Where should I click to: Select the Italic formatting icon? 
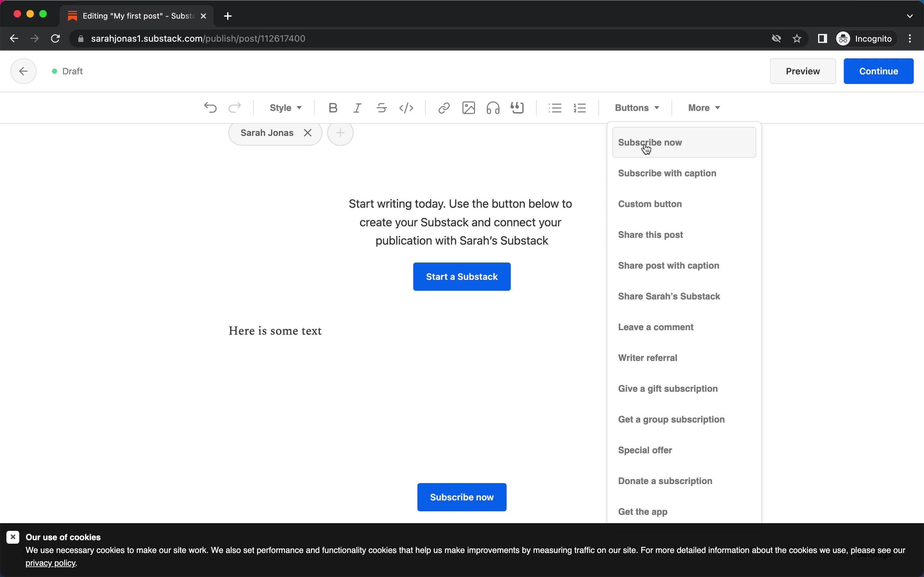[357, 108]
